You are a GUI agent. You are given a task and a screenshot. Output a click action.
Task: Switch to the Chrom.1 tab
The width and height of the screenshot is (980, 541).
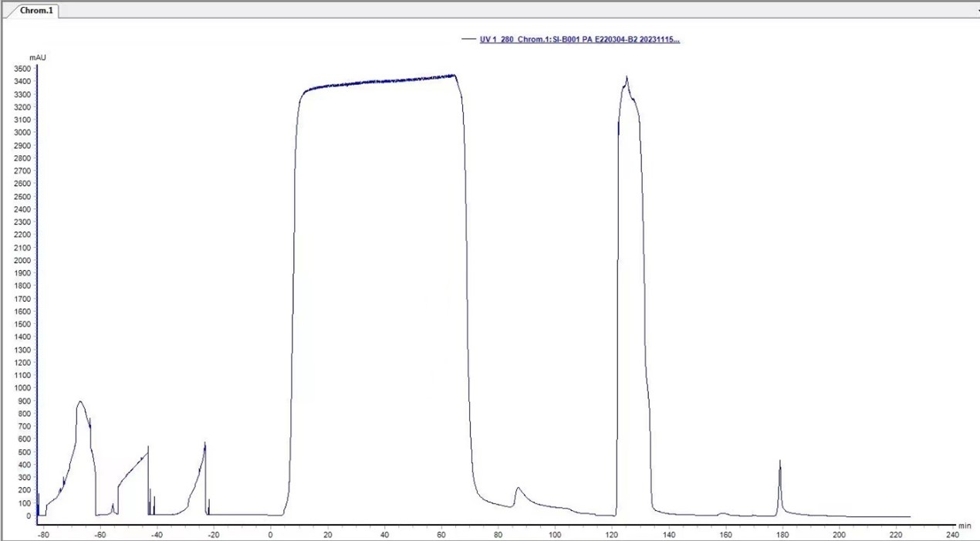pos(36,10)
